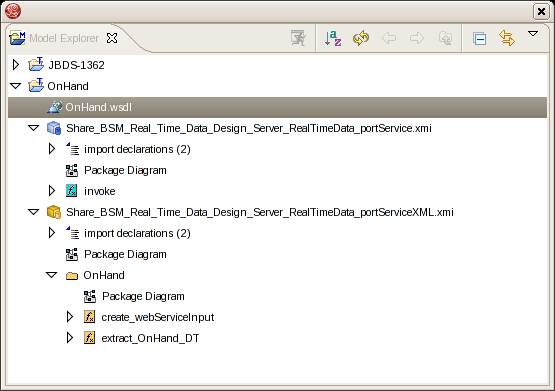Viewport: 555px width, 391px height.
Task: Click Package Diagram icon inside nested OnHand folder
Action: coord(90,296)
